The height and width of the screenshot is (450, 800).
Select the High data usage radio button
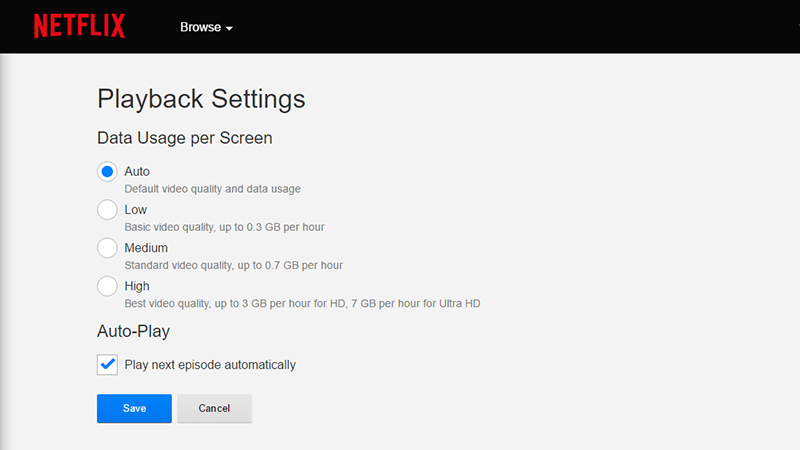pyautogui.click(x=107, y=286)
